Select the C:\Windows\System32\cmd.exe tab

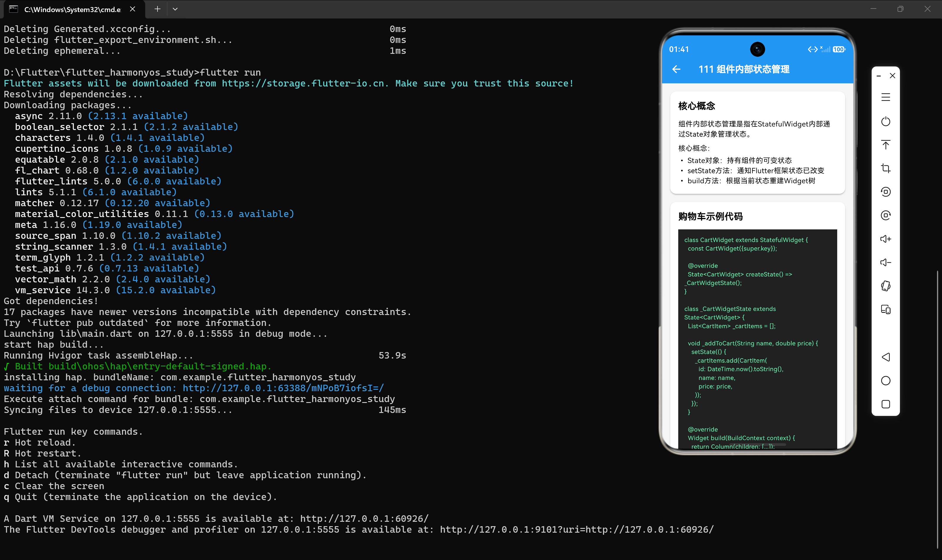click(74, 9)
